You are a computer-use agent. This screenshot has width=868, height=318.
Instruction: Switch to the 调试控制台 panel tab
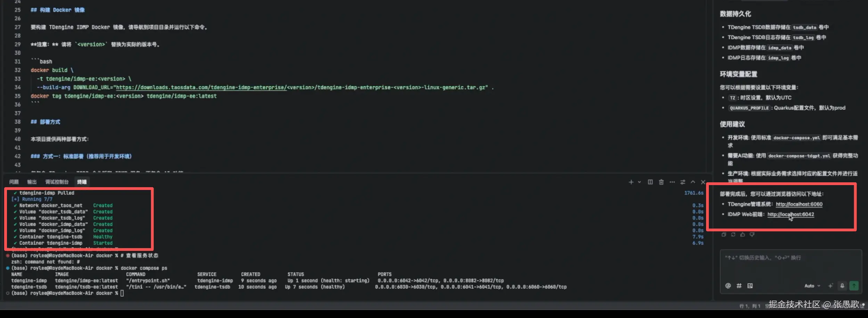click(57, 182)
